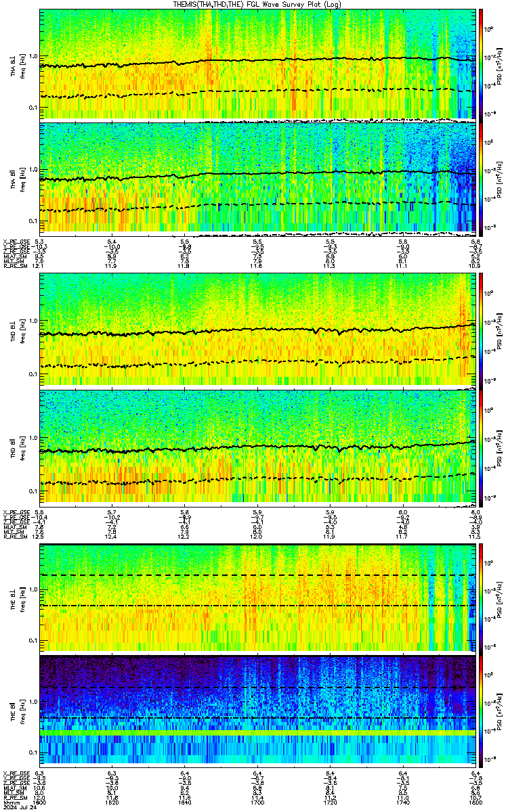Click the 1620 time tick label
Image resolution: width=508 pixels, height=812 pixels.
112,803
